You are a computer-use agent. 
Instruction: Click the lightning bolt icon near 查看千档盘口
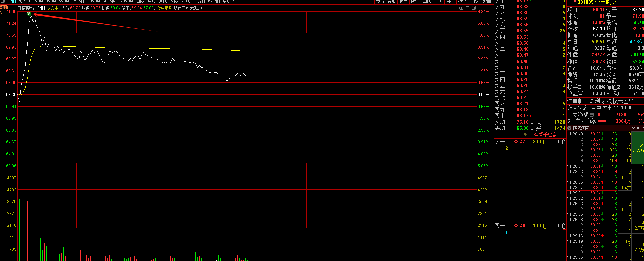[x=525, y=135]
